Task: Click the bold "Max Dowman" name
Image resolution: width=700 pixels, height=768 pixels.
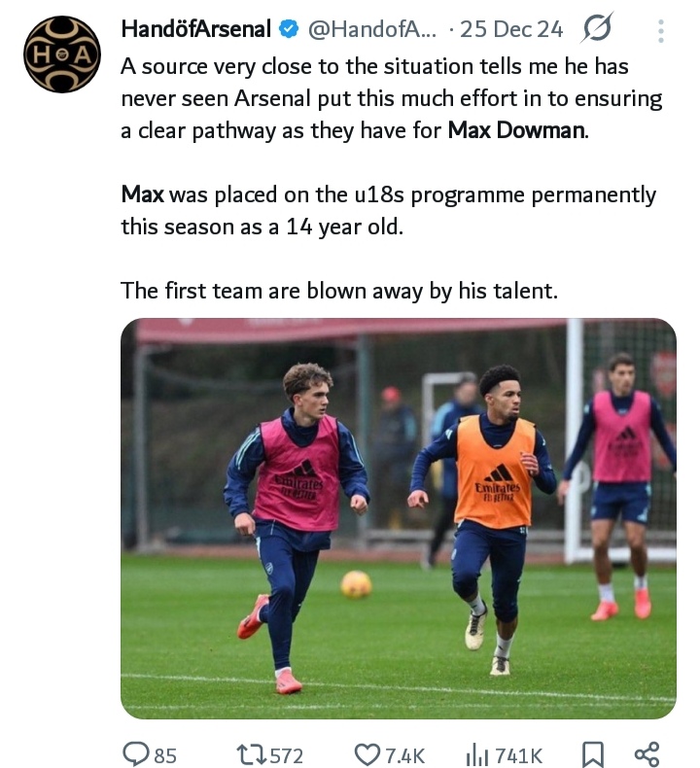Action: (517, 130)
